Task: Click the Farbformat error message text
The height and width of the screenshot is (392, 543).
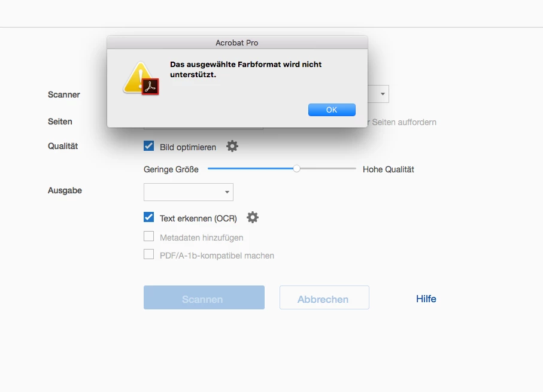Action: point(245,69)
